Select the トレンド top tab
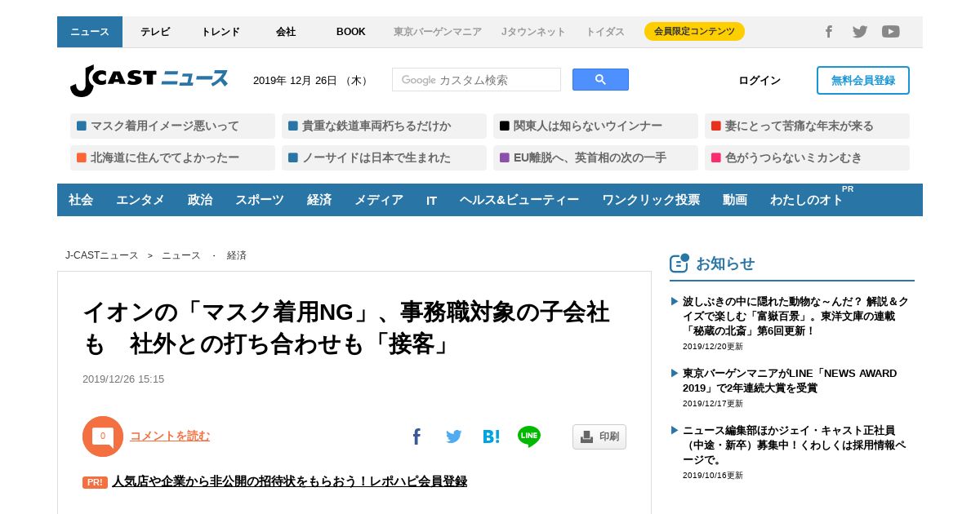This screenshot has height=514, width=980. click(220, 32)
